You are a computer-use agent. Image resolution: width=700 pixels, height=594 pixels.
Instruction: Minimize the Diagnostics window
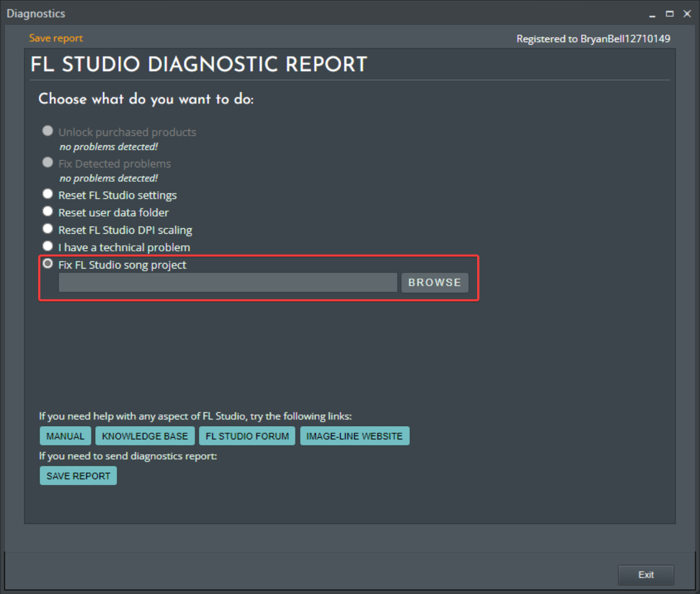pos(652,14)
